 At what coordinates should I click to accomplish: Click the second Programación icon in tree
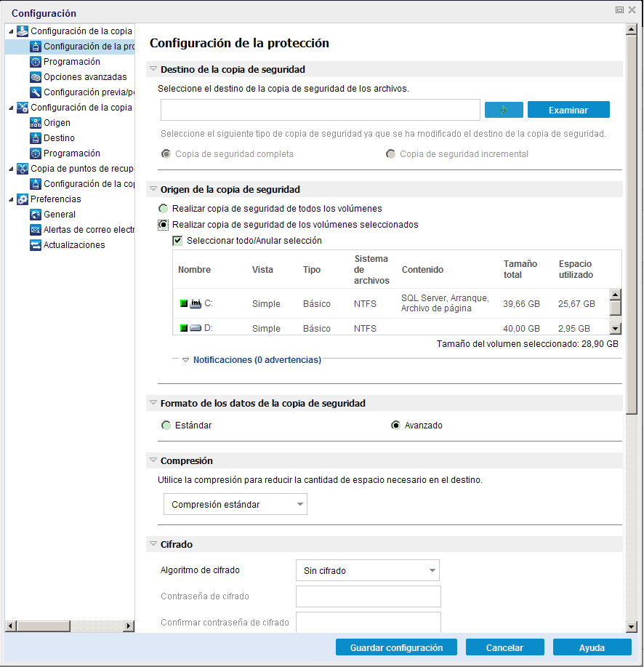(36, 153)
